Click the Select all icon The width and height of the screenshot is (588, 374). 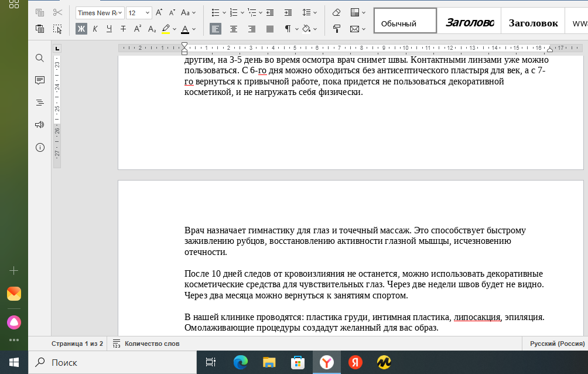57,29
